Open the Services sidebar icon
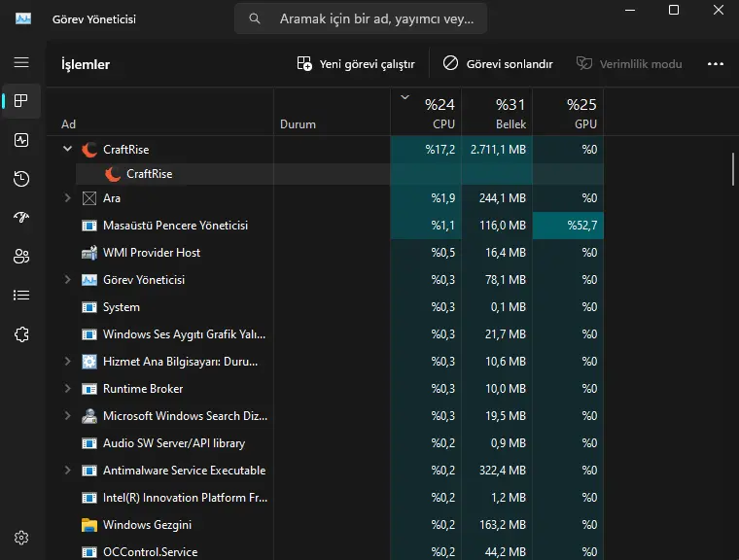Image resolution: width=739 pixels, height=560 pixels. point(21,334)
